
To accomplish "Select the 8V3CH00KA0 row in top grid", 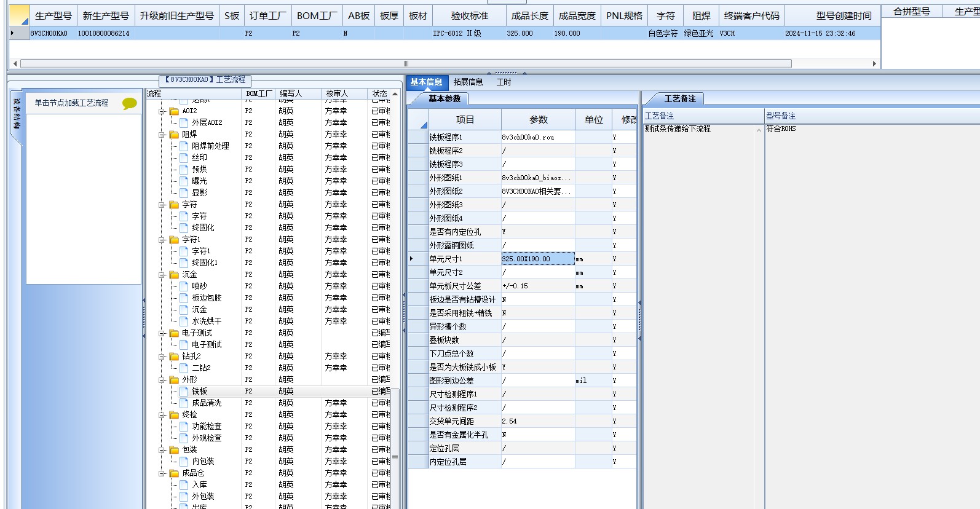I will (445, 33).
